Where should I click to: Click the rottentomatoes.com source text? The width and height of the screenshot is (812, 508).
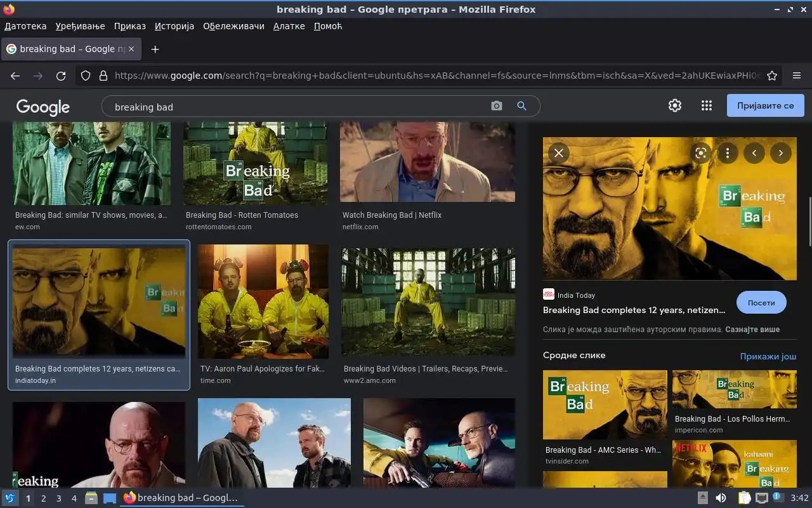(219, 227)
